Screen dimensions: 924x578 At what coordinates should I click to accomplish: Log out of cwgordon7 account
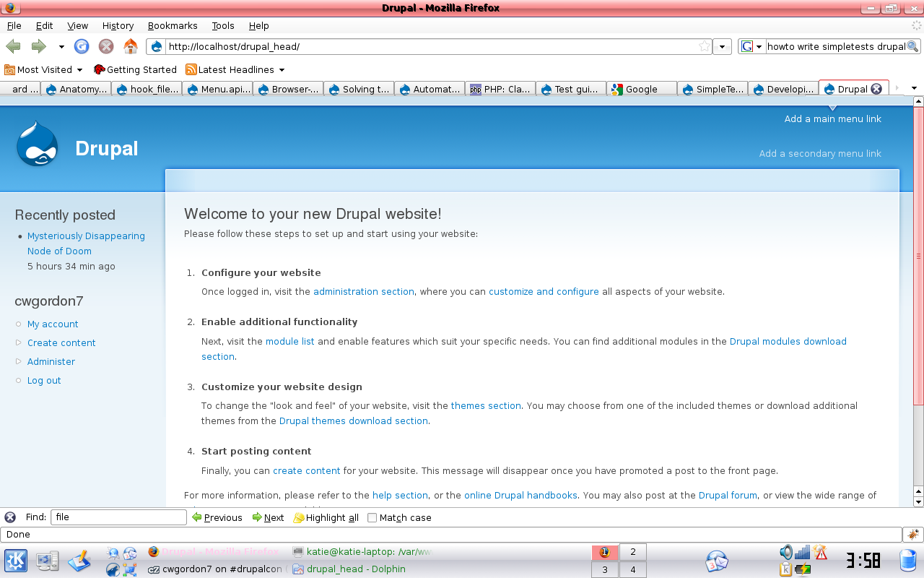[x=44, y=380]
